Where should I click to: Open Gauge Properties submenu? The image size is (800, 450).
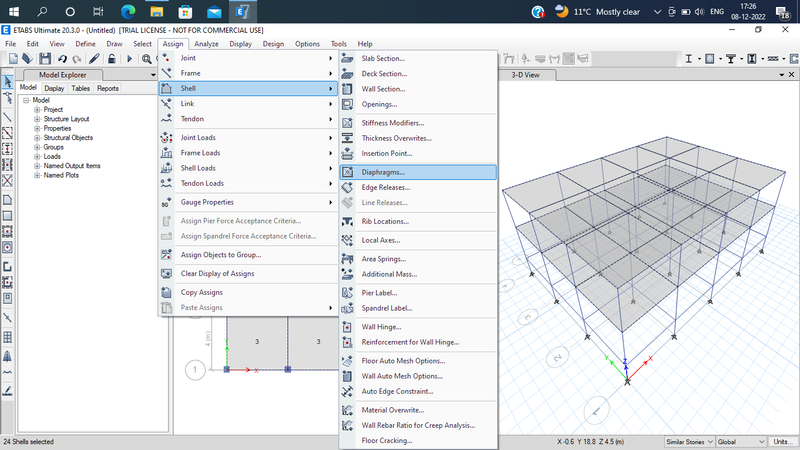click(x=248, y=202)
